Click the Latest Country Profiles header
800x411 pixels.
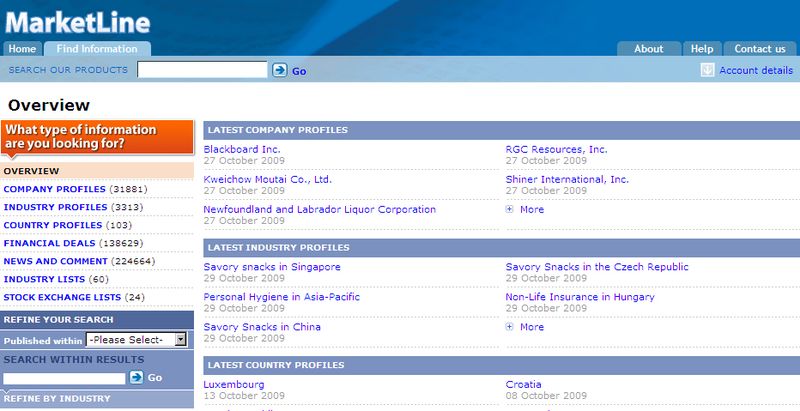(502, 365)
